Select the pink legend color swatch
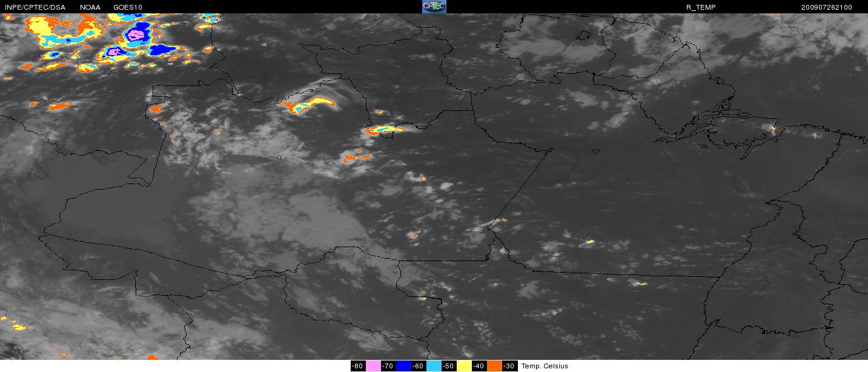The image size is (868, 372). point(373,366)
